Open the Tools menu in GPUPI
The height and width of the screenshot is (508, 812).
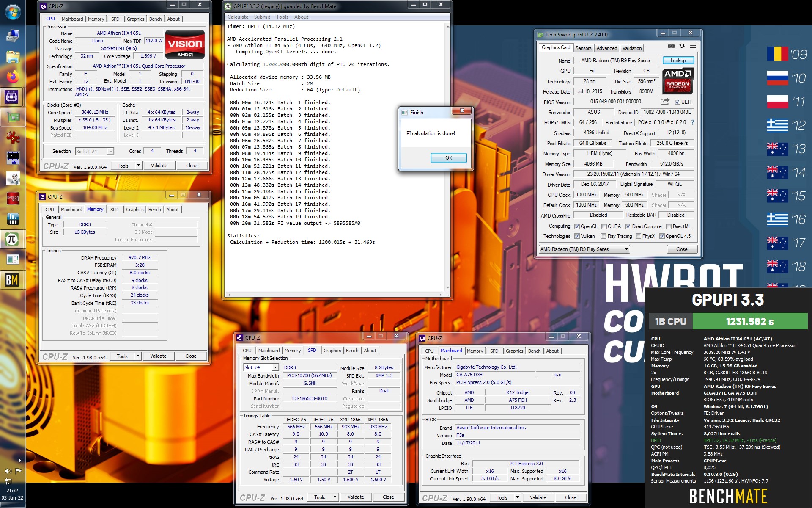pos(282,17)
